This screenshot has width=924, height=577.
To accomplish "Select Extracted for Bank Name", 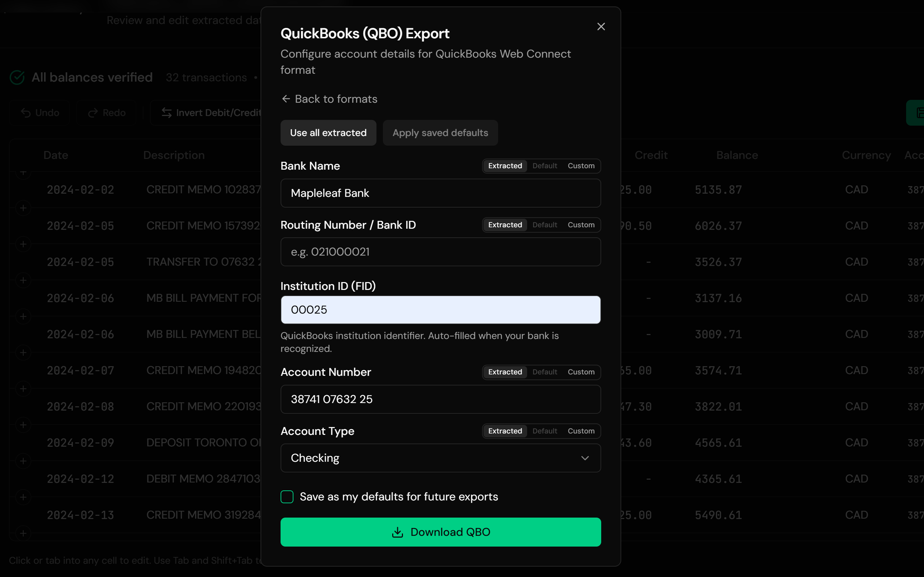I will [x=505, y=166].
